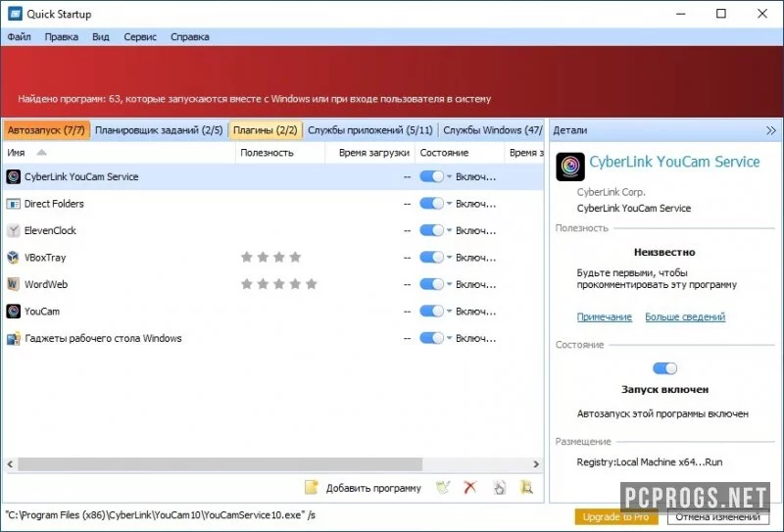Click VBoxTray usefulness star rating

271,258
